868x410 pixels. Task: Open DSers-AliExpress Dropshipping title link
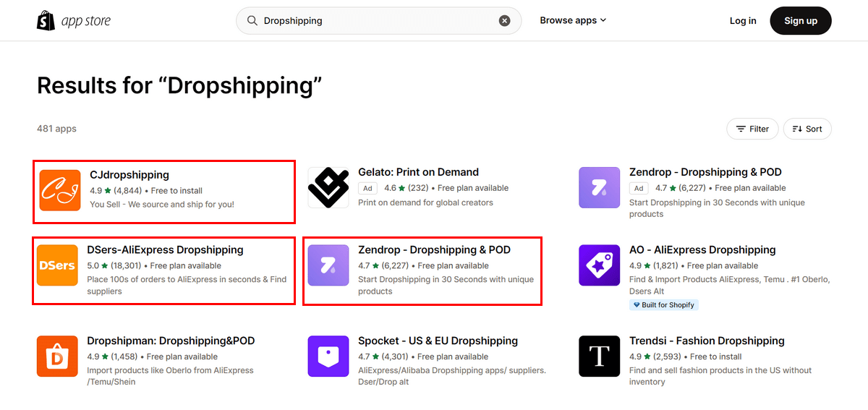(x=165, y=250)
